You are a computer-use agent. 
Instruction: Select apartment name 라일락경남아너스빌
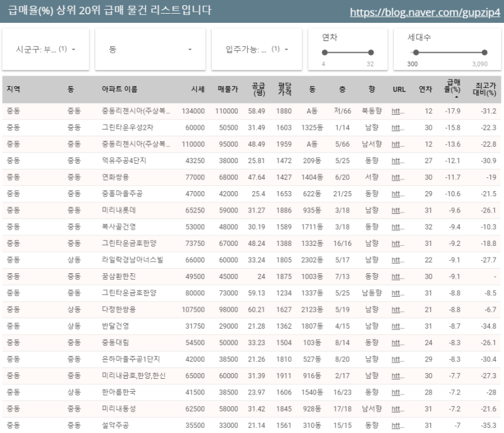coord(132,260)
